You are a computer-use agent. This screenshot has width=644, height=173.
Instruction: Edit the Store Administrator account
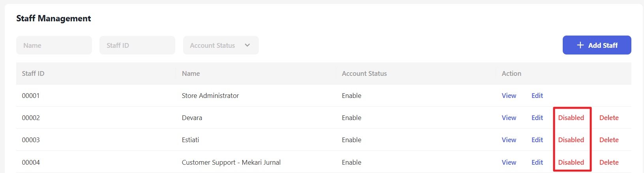pyautogui.click(x=537, y=96)
